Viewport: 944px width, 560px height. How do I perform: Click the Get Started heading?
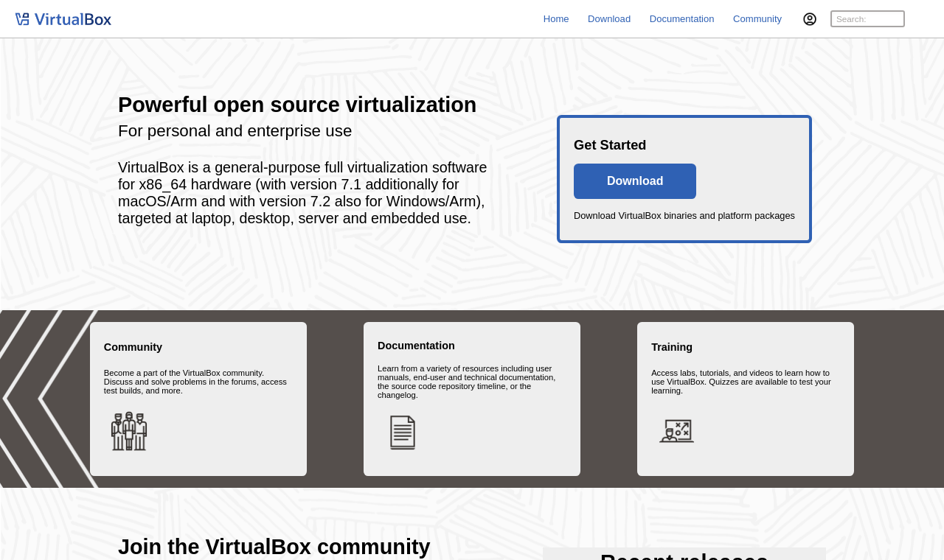[x=610, y=145]
